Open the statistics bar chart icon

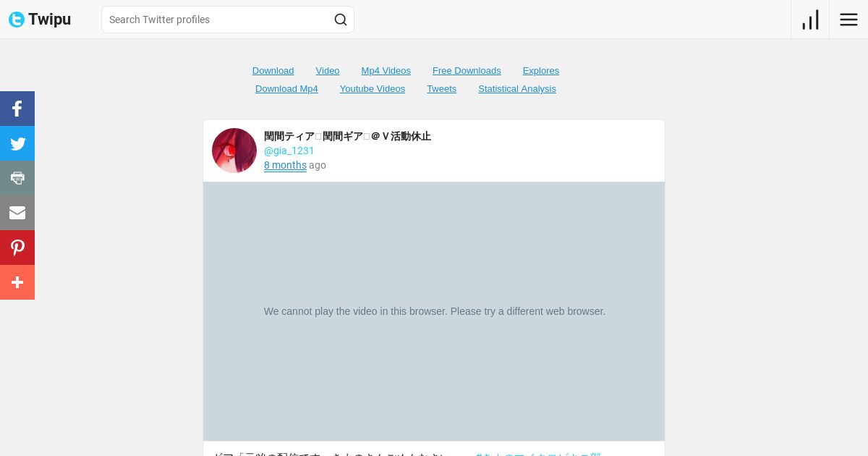tap(810, 20)
